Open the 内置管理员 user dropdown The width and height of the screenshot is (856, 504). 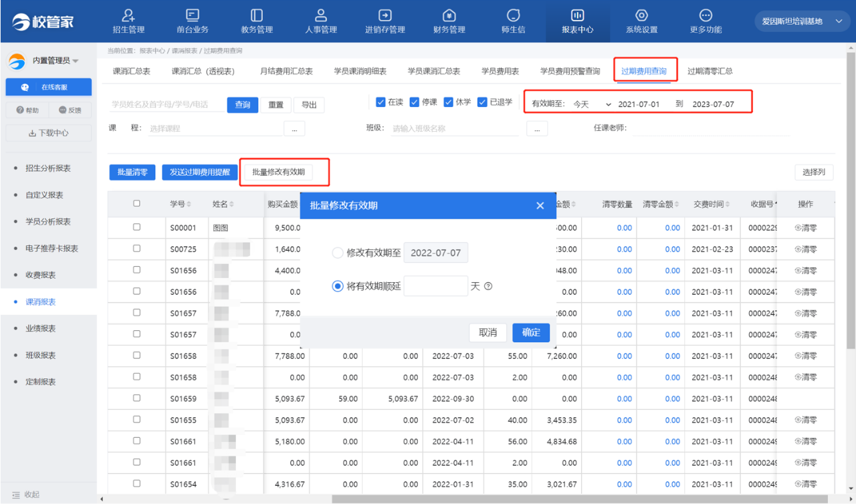75,61
